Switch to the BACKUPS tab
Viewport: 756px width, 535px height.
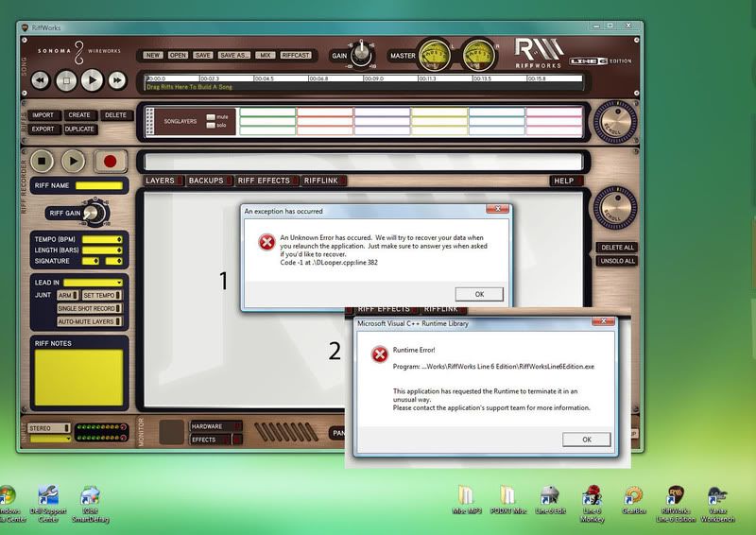pyautogui.click(x=209, y=181)
